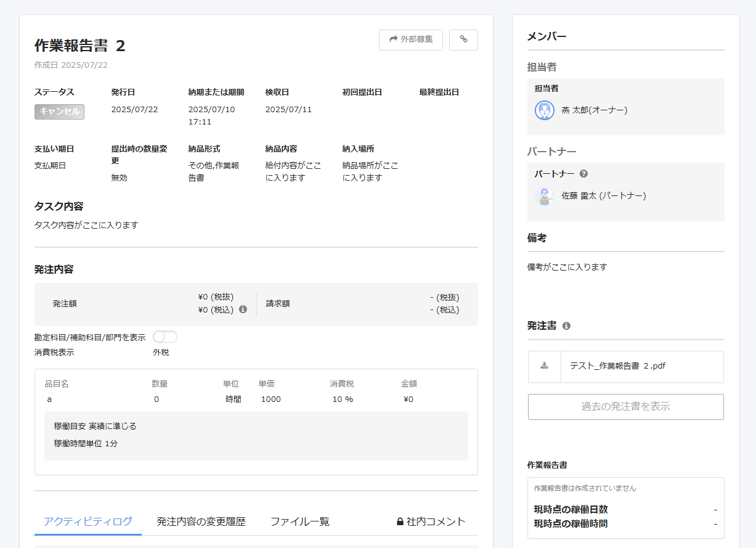Click the title 作業報告書 2
This screenshot has height=548, width=756.
(x=80, y=46)
